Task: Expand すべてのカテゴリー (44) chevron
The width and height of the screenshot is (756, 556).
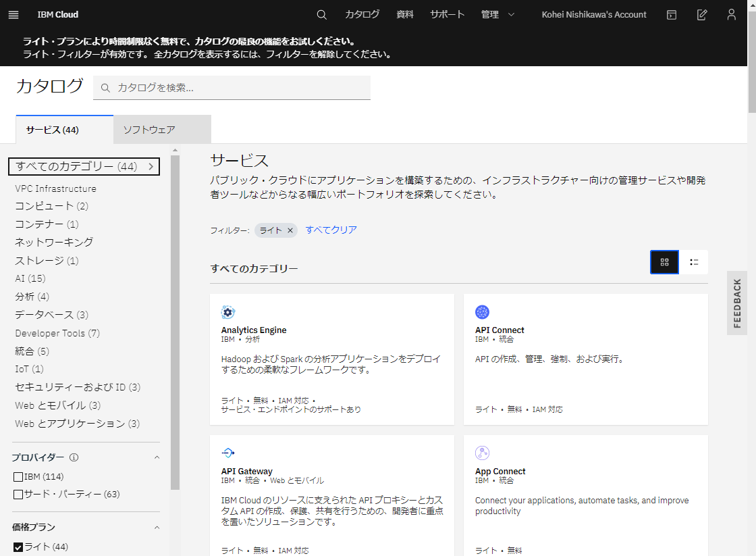Action: (x=151, y=166)
